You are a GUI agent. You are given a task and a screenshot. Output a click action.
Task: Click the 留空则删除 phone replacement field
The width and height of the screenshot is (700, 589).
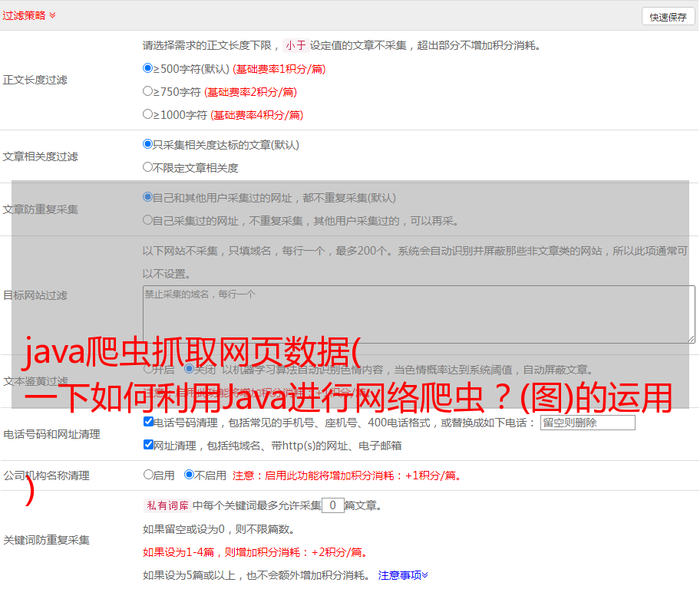click(x=587, y=423)
